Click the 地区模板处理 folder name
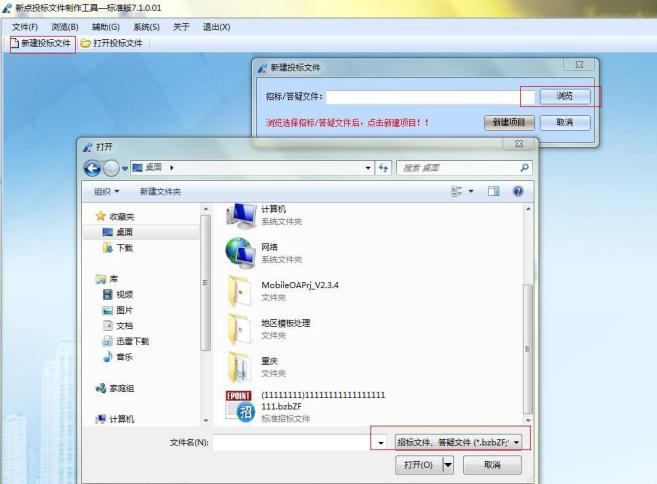657x484 pixels. point(286,323)
